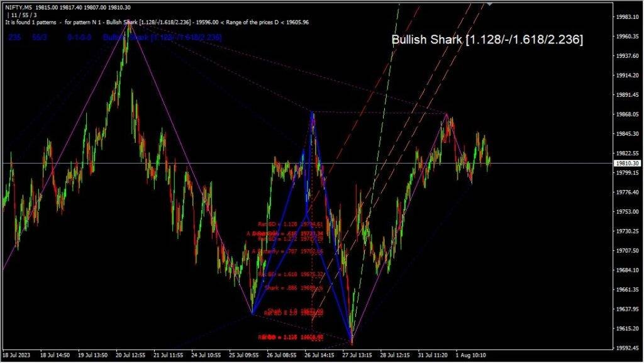Click the 19684.10 price axis label
This screenshot has width=644, height=363.
627,270
